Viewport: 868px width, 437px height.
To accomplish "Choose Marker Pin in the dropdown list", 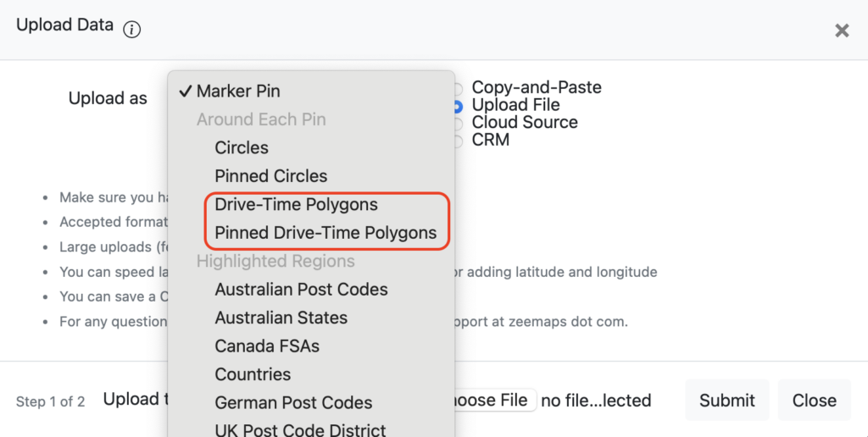I will pyautogui.click(x=311, y=91).
